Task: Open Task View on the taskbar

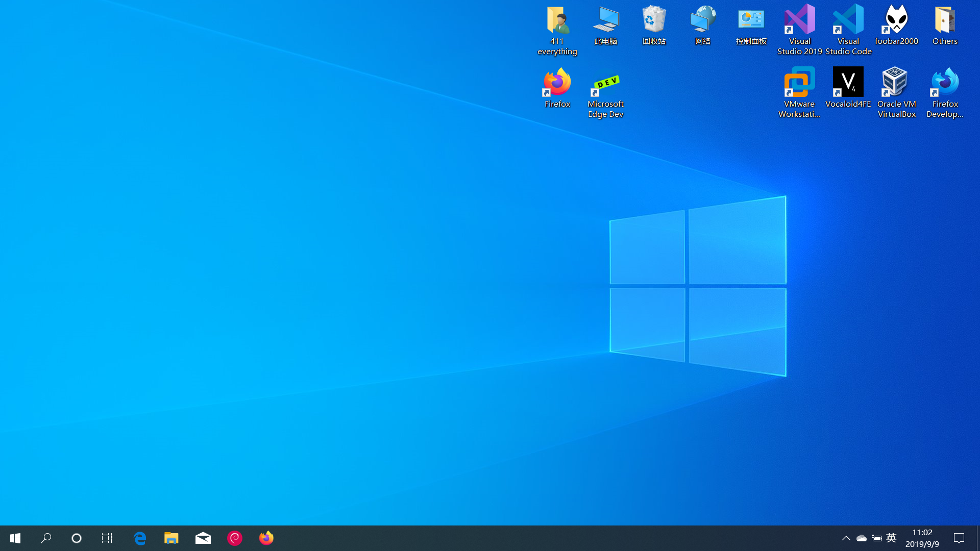Action: coord(107,538)
